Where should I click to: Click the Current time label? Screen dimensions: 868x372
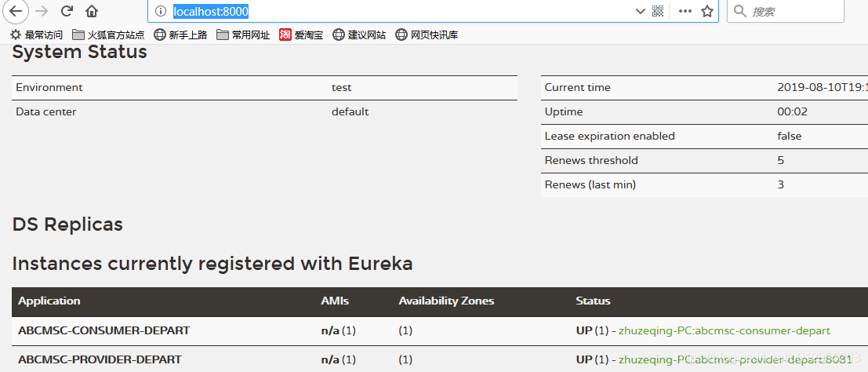[577, 88]
